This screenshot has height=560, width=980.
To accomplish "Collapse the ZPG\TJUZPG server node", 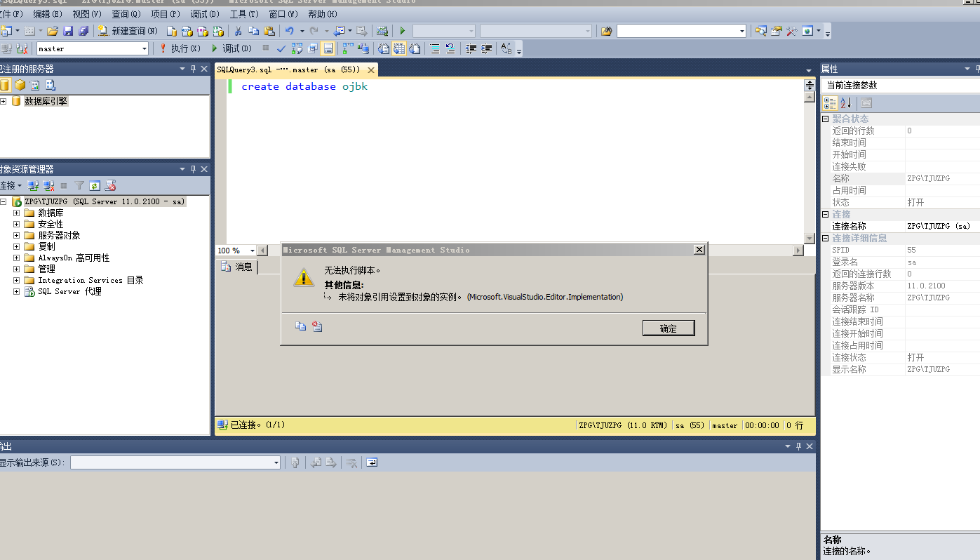I will click(4, 201).
